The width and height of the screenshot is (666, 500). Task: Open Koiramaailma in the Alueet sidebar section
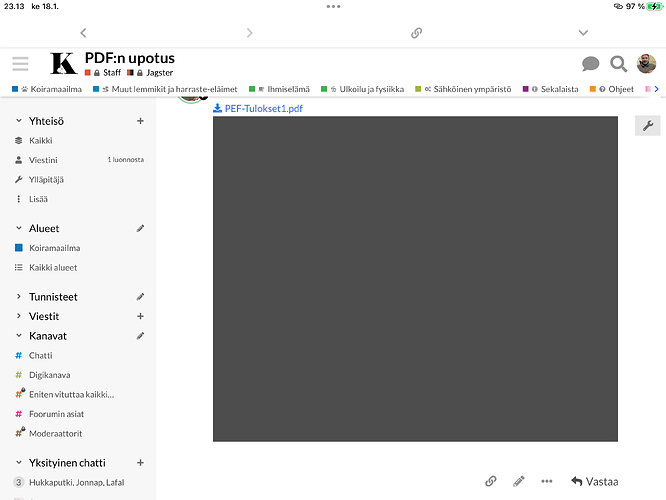54,248
